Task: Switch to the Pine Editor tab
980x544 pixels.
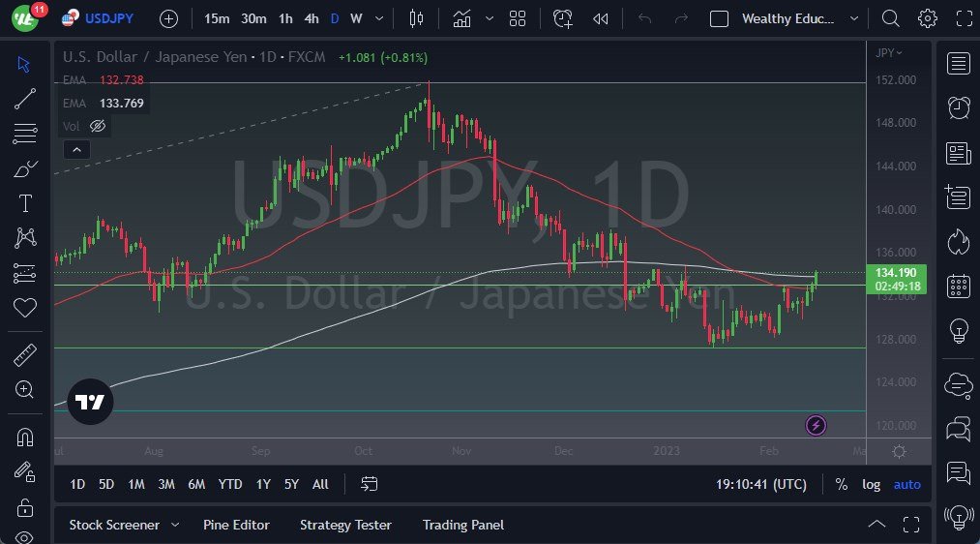Action: [236, 526]
